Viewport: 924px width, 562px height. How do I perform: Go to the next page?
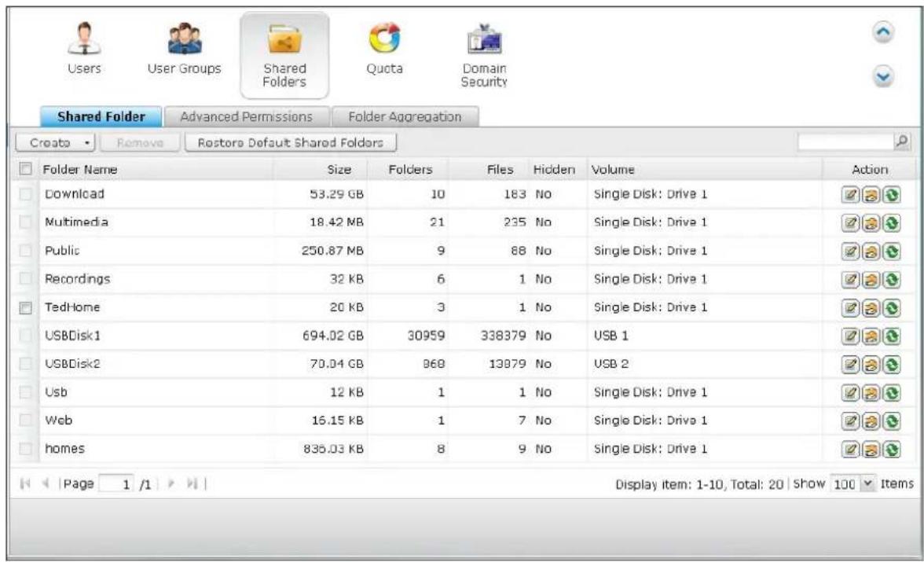tap(171, 483)
